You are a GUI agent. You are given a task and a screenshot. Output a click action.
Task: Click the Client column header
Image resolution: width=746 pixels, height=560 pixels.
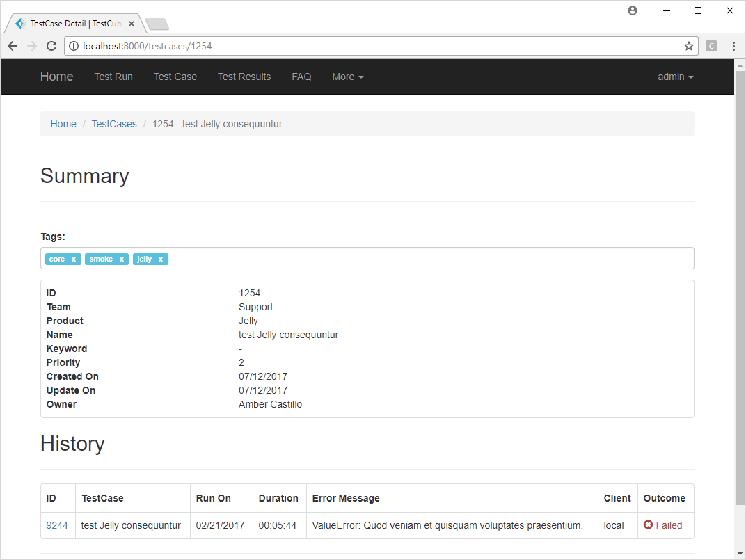617,498
